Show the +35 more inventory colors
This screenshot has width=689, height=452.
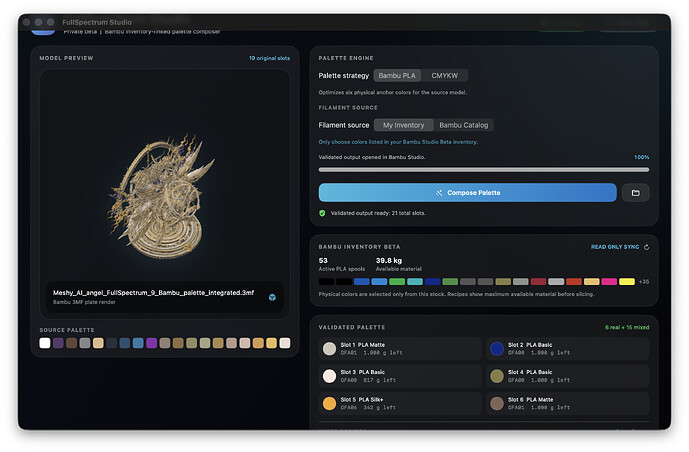coord(644,282)
